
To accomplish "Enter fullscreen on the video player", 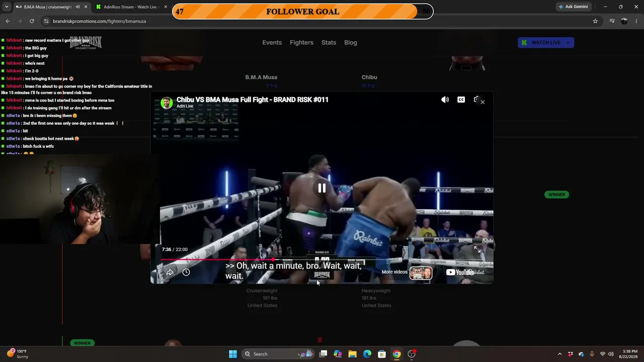I will click(x=477, y=249).
